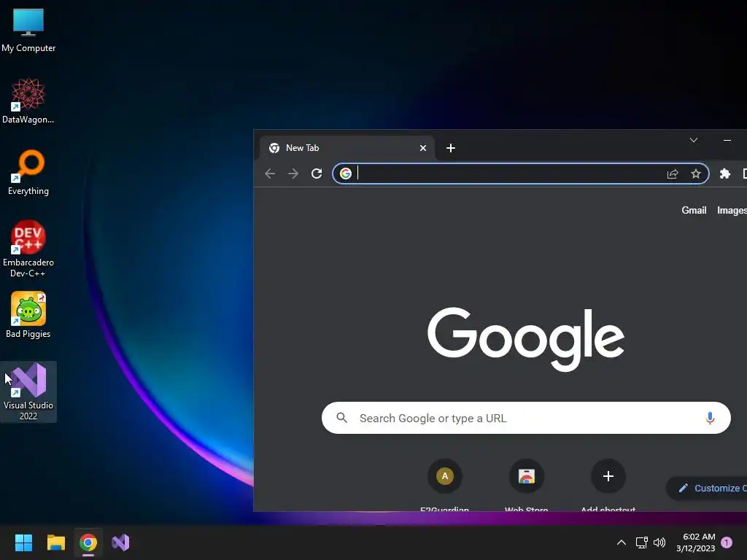The image size is (747, 560).
Task: Select the Bad Piggies game shortcut
Action: (x=28, y=315)
